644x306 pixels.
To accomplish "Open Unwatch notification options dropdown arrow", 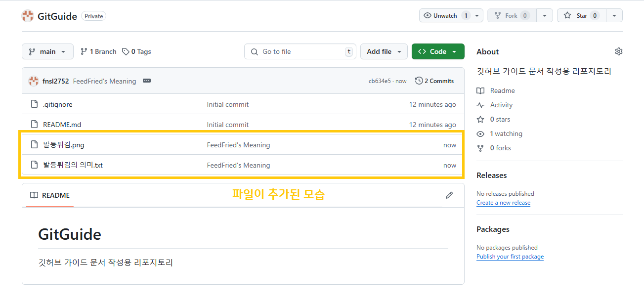I will point(477,16).
